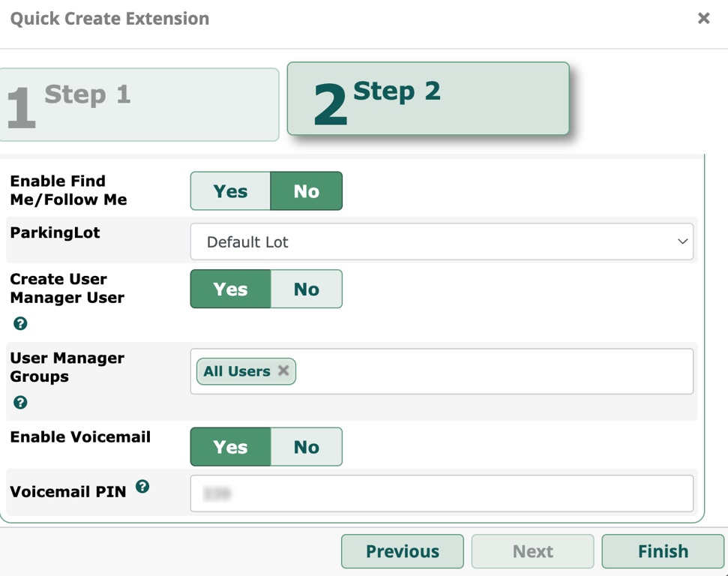Click inside the Voicemail PIN field
This screenshot has width=728, height=576.
tap(442, 492)
